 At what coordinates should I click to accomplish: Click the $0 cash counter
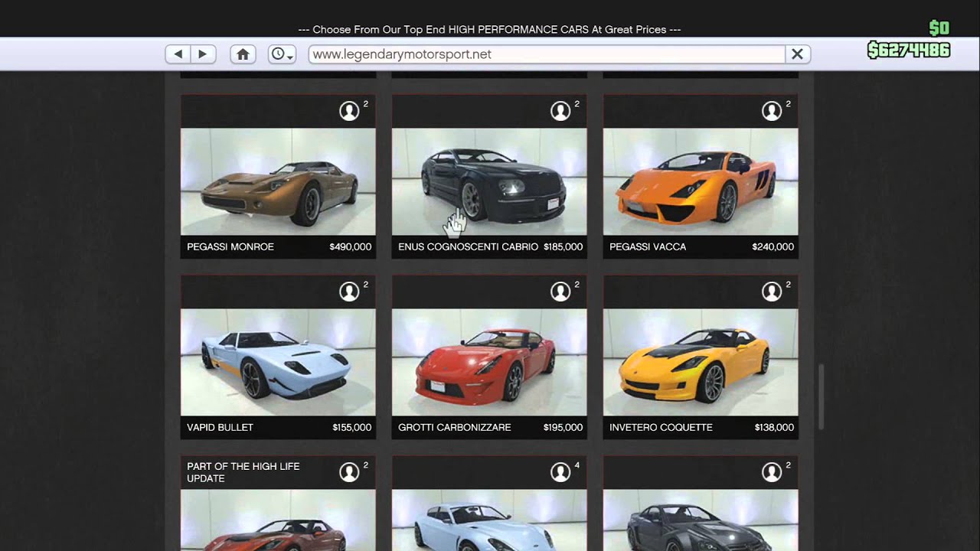tap(939, 28)
